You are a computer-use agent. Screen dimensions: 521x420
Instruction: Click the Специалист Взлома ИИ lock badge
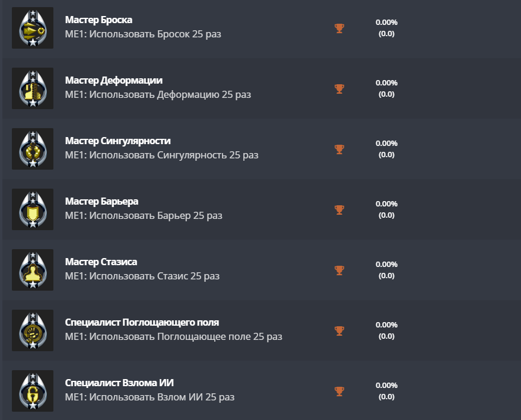coord(33,391)
